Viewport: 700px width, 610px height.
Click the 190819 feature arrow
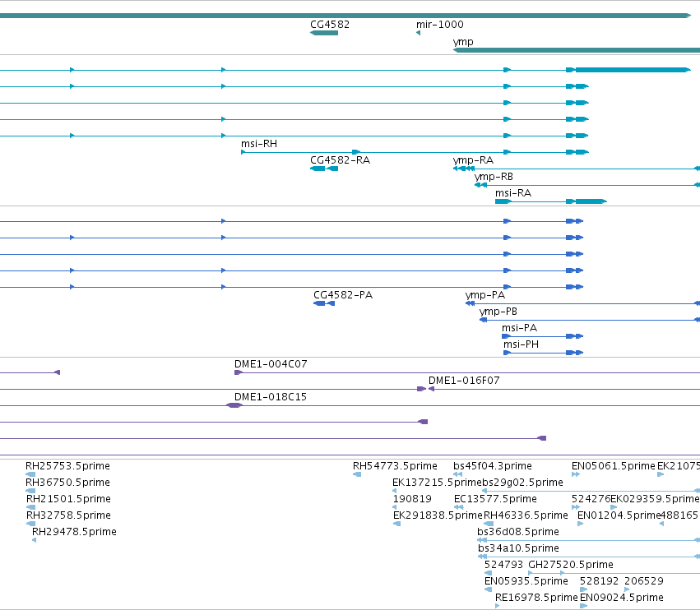[395, 507]
